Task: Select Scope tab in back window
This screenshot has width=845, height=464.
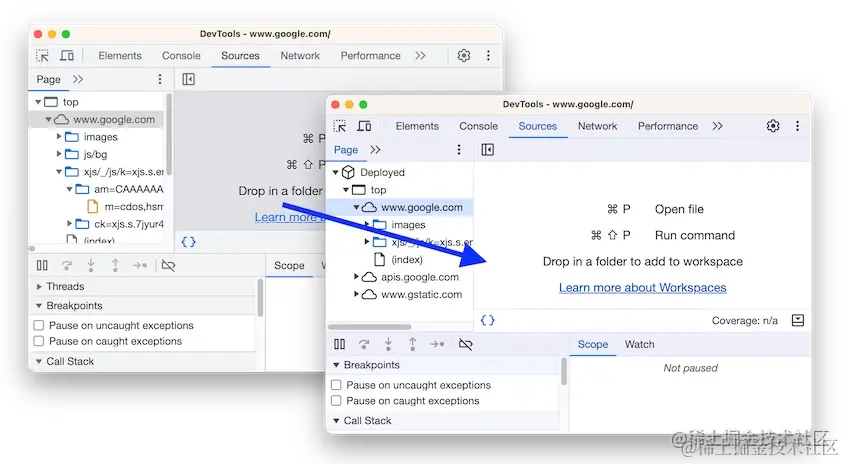Action: point(289,266)
